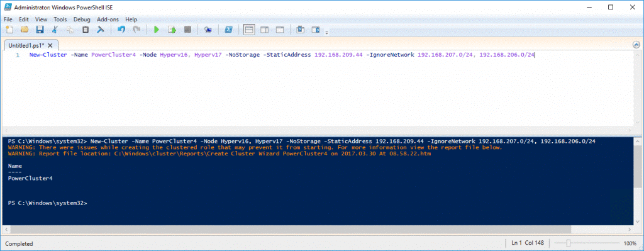The image size is (644, 251).
Task: Clear the console pane toolbar icon
Action: click(x=101, y=30)
